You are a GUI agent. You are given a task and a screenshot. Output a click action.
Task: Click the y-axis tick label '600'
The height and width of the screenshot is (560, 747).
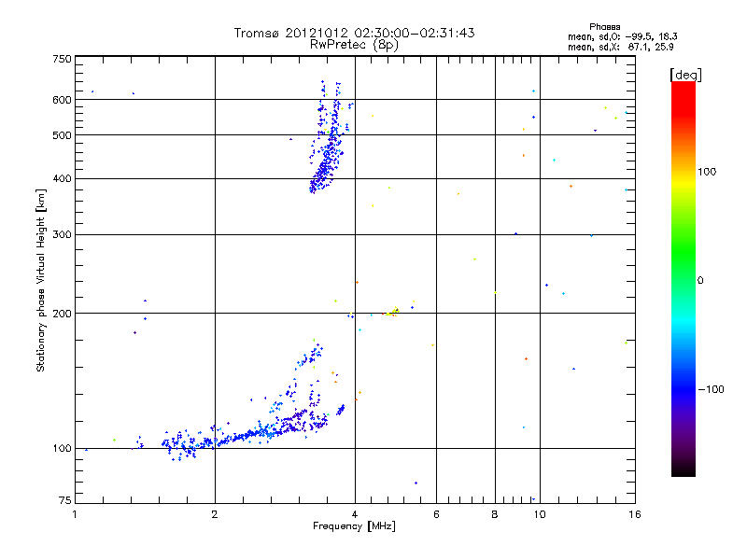[62, 100]
